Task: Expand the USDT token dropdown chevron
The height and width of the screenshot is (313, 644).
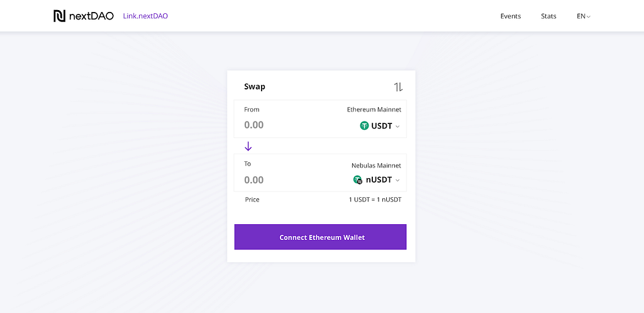Action: 397,127
